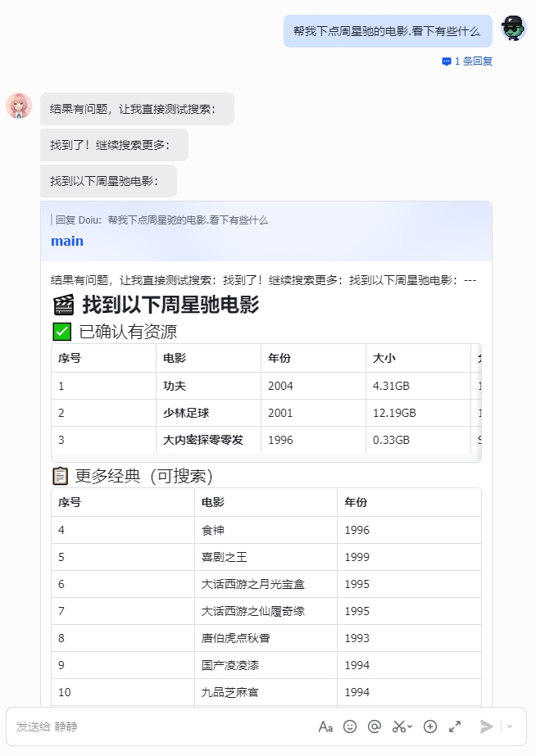Expand the message input editor
Image resolution: width=536 pixels, height=756 pixels.
click(455, 727)
